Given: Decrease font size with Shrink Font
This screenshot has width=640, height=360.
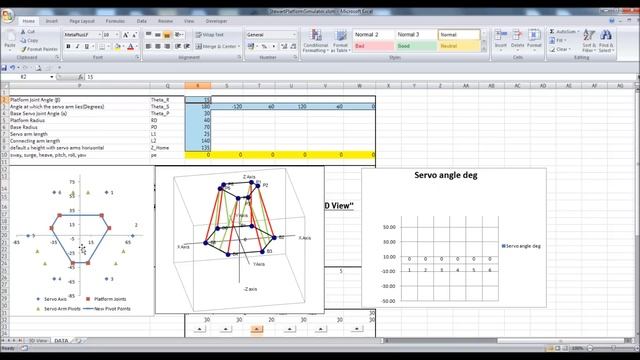Looking at the screenshot, I should point(134,35).
